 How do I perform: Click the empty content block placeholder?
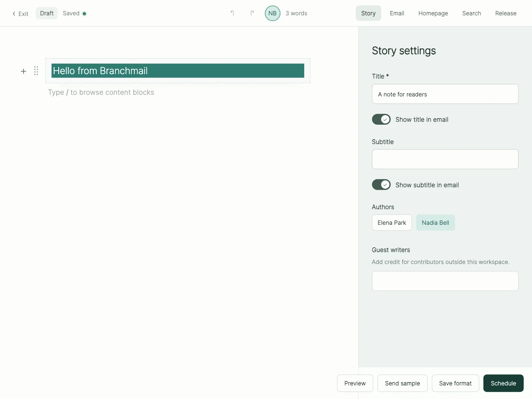click(101, 92)
